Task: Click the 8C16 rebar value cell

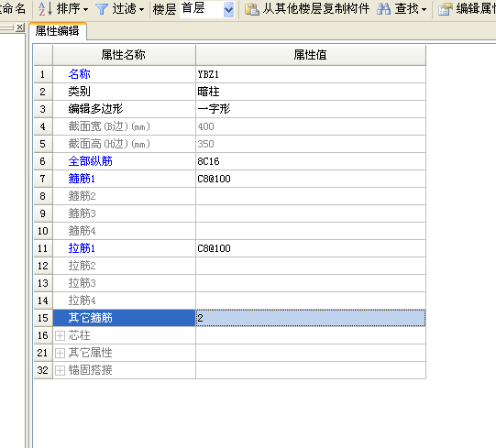Action: point(311,161)
